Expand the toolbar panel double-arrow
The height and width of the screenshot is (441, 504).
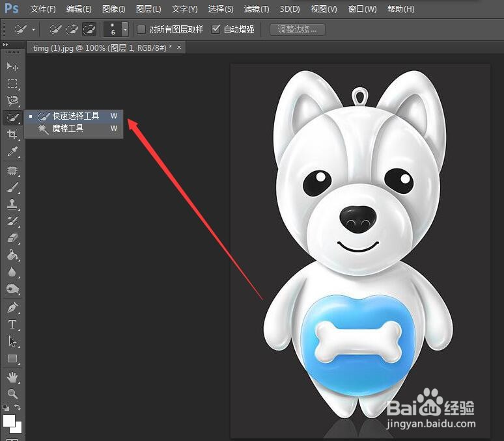point(5,45)
